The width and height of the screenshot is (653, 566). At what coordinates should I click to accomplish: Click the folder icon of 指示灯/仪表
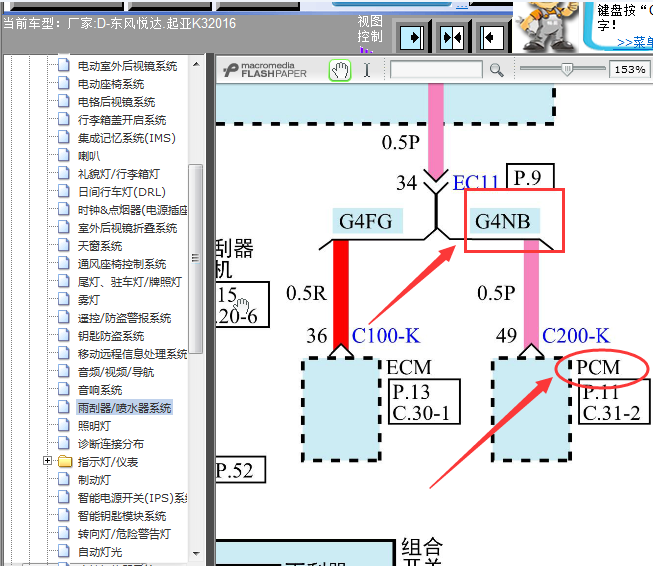[65, 461]
